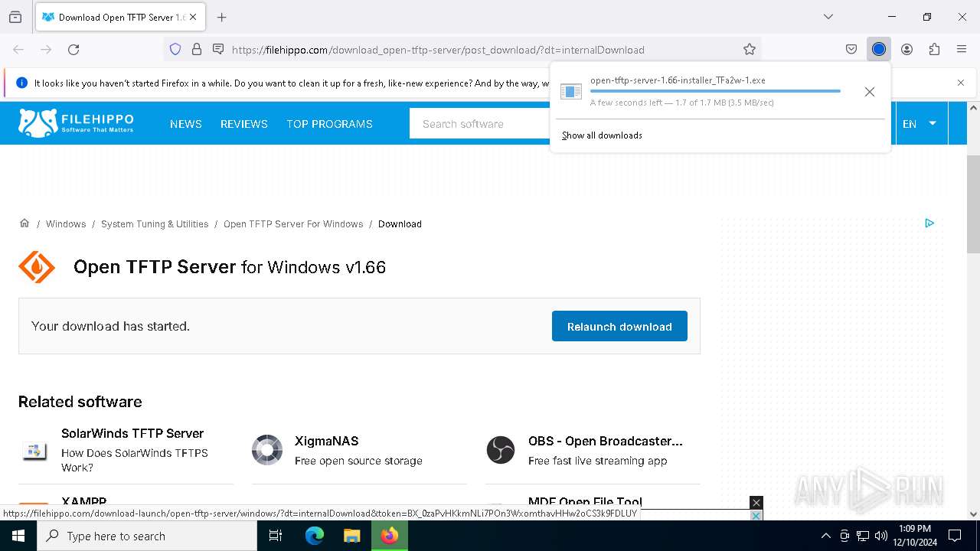Close the Download Open TFTP Server tab

pyautogui.click(x=194, y=17)
